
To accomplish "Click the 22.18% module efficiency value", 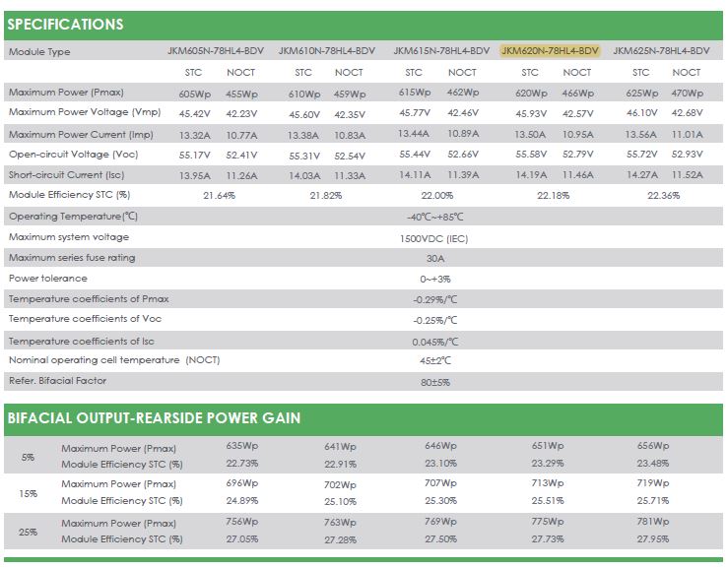I will pyautogui.click(x=553, y=195).
